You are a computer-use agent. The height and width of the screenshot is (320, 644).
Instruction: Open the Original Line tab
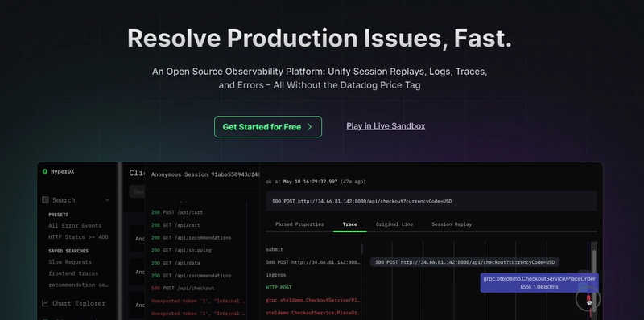394,224
